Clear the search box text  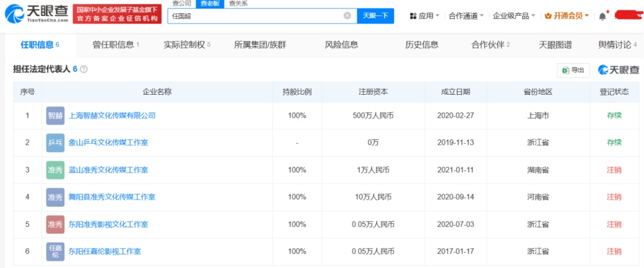pos(347,16)
